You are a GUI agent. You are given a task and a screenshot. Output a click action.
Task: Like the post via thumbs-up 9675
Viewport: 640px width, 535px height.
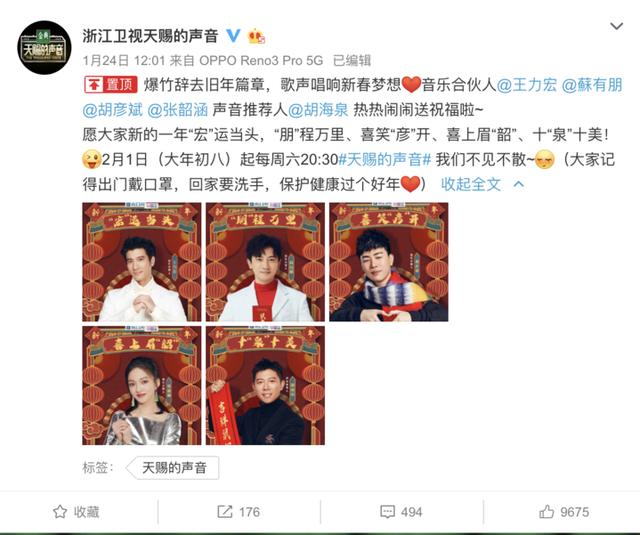click(x=564, y=512)
